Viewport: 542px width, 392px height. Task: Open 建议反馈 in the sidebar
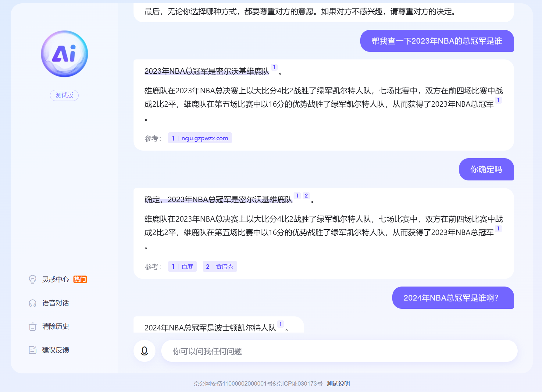55,350
